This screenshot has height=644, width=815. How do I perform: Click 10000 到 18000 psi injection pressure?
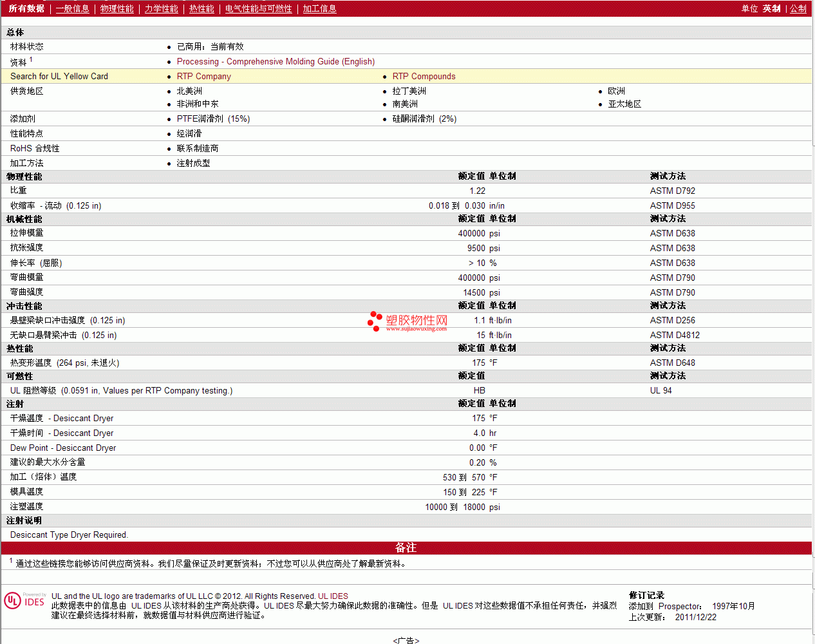pyautogui.click(x=462, y=507)
